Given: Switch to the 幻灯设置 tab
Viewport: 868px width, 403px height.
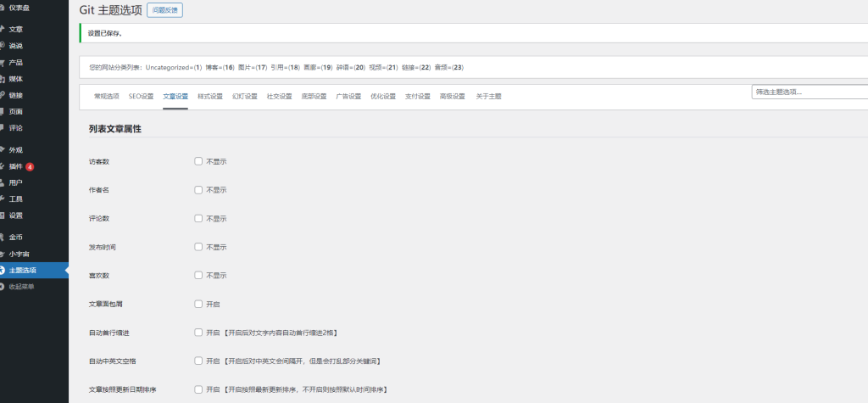Looking at the screenshot, I should pos(245,97).
